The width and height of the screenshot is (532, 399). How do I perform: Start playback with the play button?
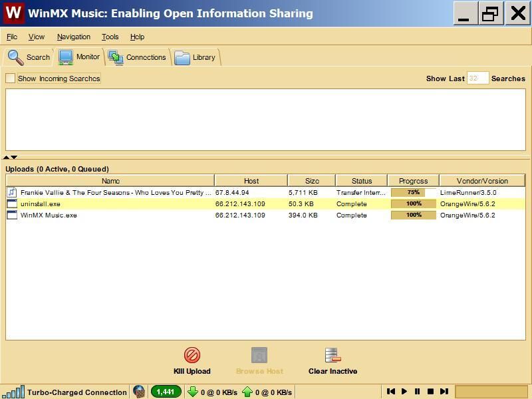404,392
